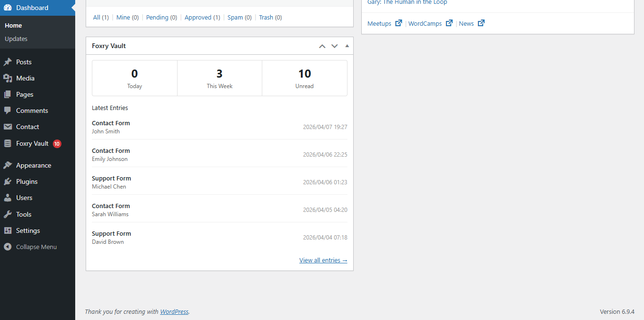
Task: Open the Settings icon
Action: (8, 230)
